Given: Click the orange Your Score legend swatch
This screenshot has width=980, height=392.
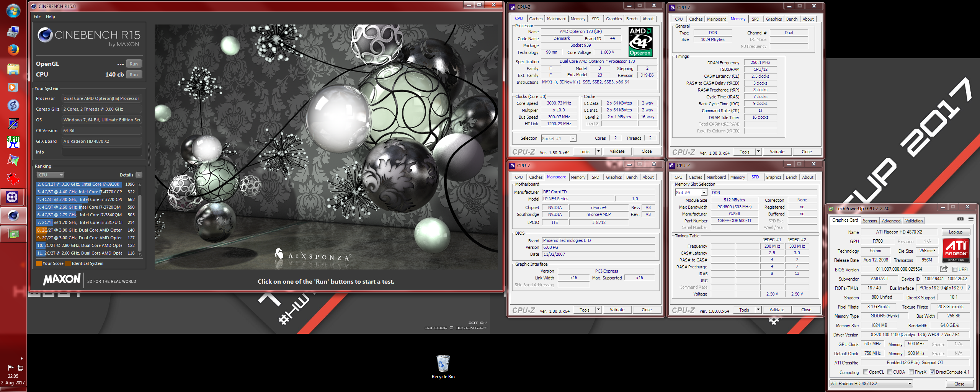Looking at the screenshot, I should click(39, 263).
